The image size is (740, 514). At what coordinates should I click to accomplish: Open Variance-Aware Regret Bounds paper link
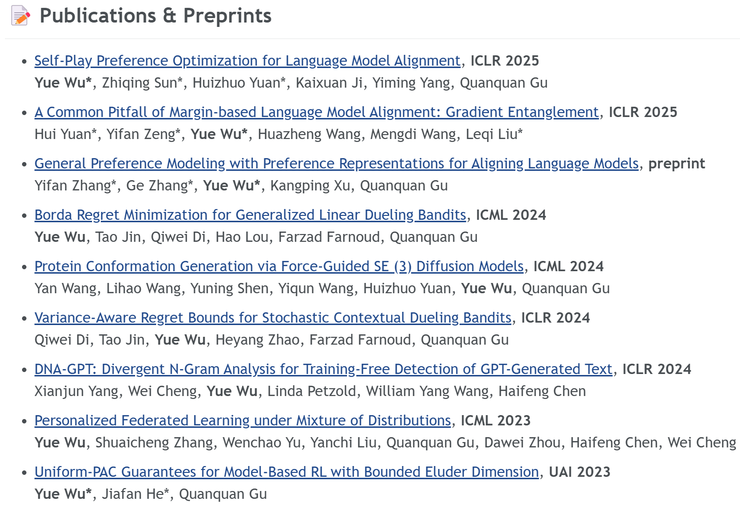(x=273, y=318)
